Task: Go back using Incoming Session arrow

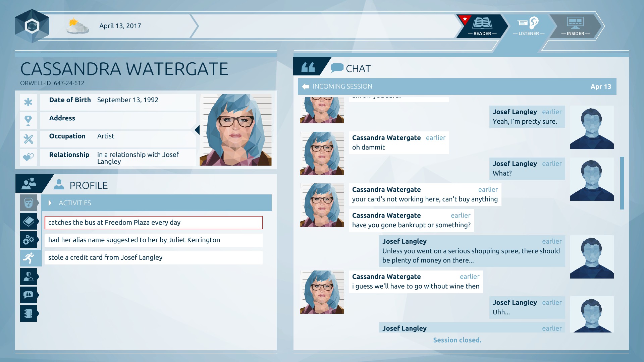Action: point(306,86)
